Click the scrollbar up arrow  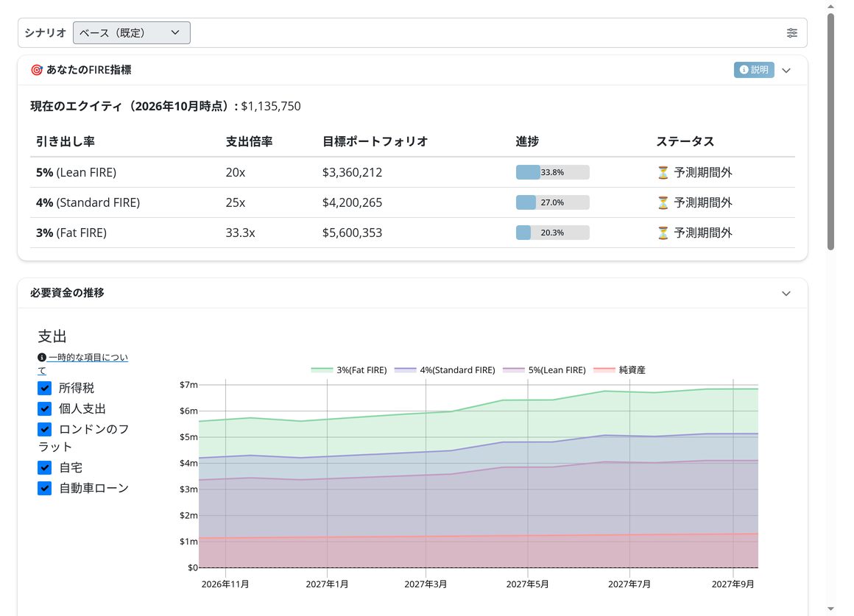point(830,7)
